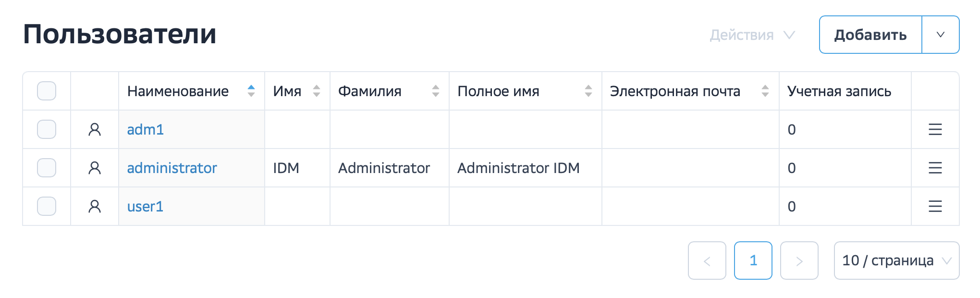
Task: Select the checkbox for the user1 row
Action: pyautogui.click(x=46, y=206)
